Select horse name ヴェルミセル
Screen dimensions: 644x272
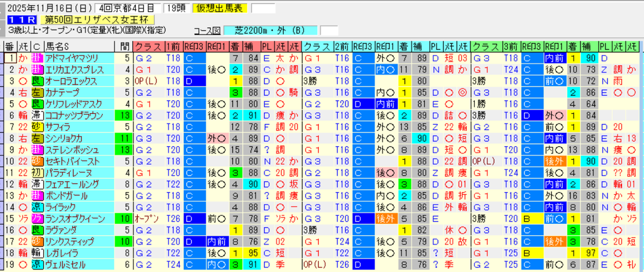(65, 264)
